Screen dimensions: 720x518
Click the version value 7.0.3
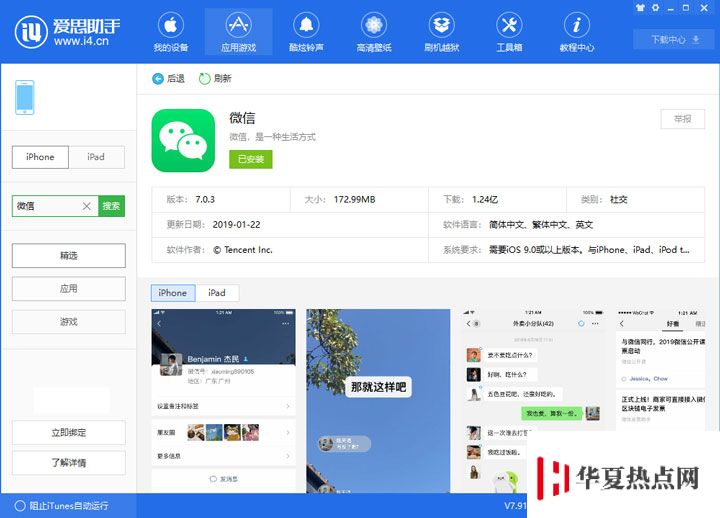205,199
